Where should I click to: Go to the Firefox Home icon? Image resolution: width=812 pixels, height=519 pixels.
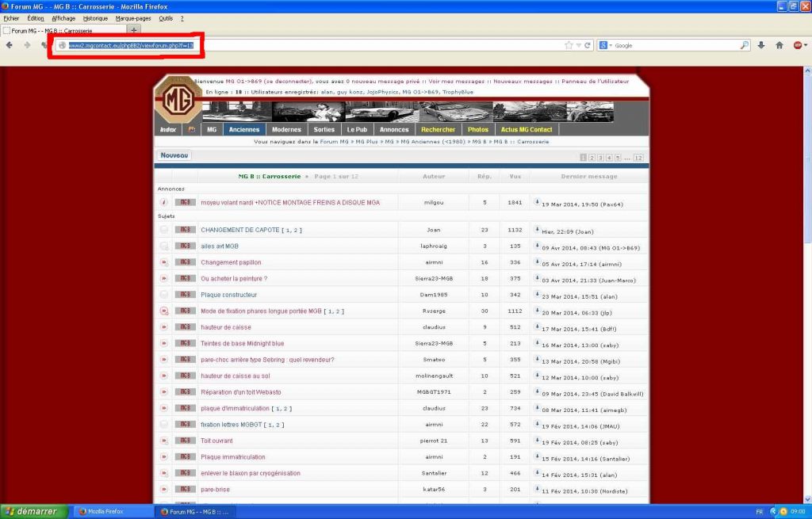[779, 45]
